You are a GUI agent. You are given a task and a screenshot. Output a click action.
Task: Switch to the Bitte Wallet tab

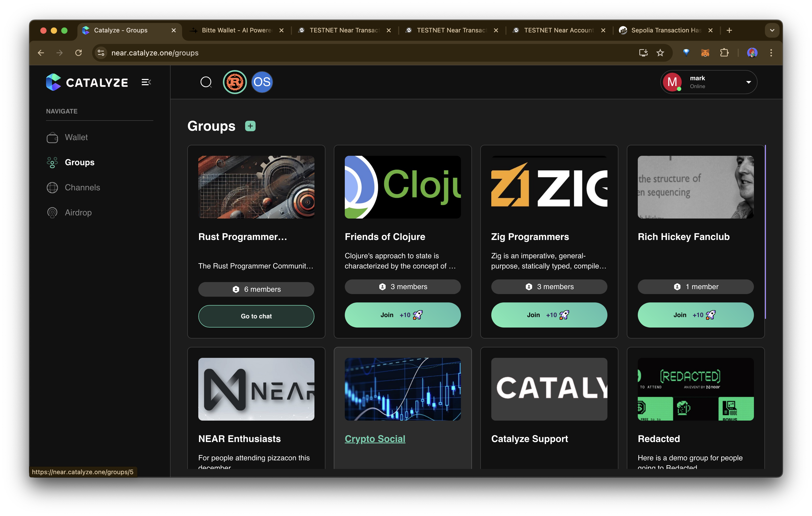(236, 30)
